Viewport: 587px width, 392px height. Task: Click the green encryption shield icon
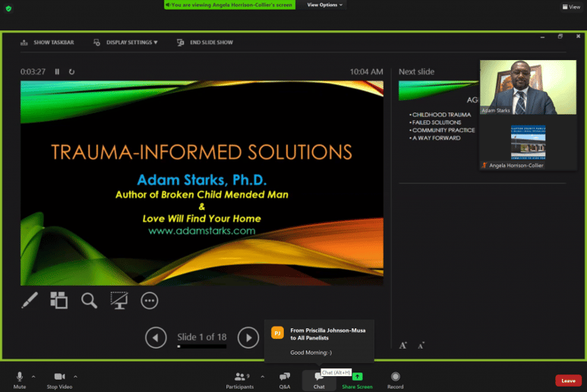[8, 8]
